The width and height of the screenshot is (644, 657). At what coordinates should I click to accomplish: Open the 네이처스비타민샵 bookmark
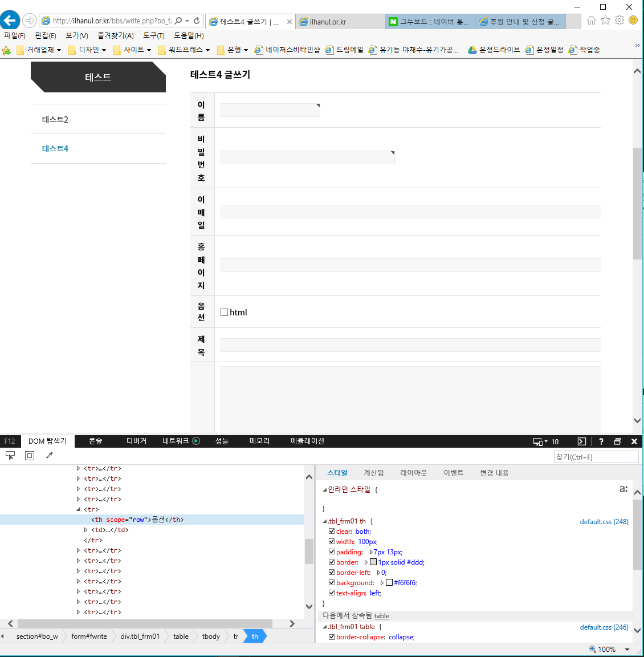(287, 50)
